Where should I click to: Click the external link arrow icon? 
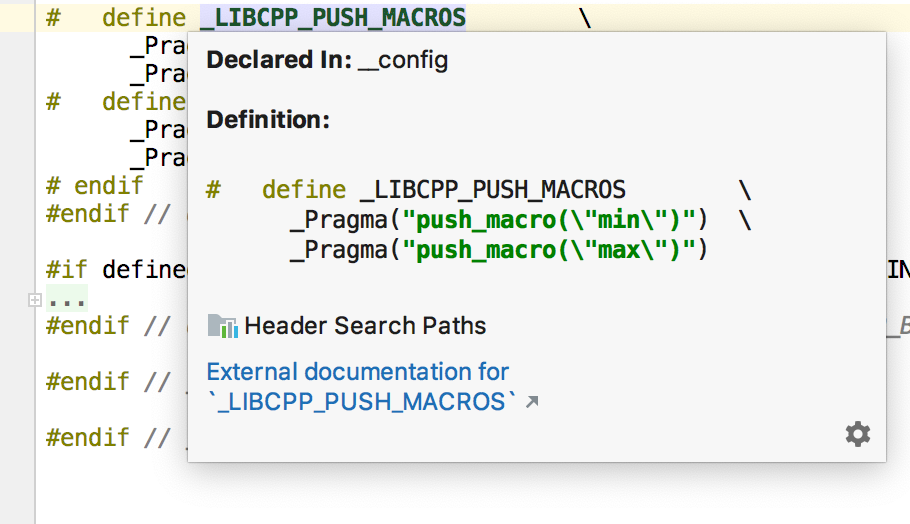tap(532, 402)
